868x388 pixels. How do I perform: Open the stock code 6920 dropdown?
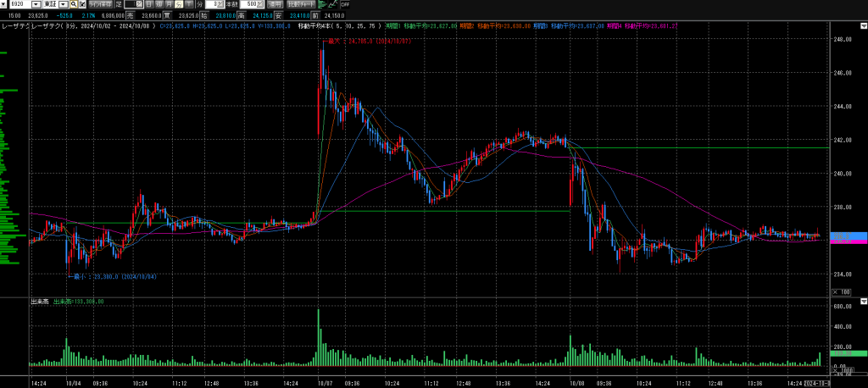tap(36, 4)
